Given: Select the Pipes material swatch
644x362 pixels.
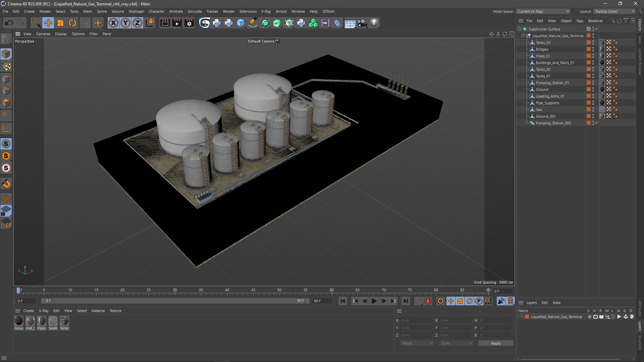Looking at the screenshot, I should (x=42, y=321).
